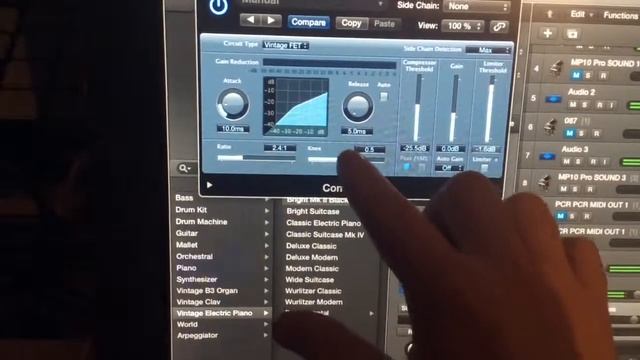Open the View 100 % dropdown
The width and height of the screenshot is (640, 360).
click(x=462, y=26)
